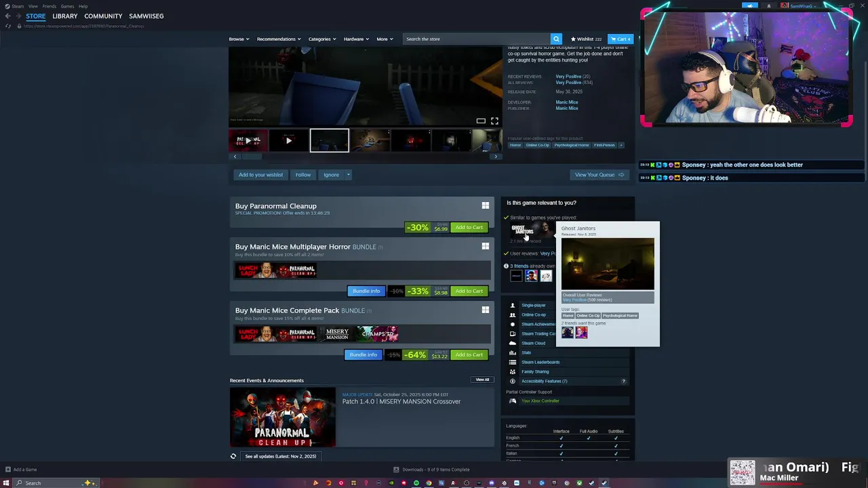This screenshot has width=868, height=488.
Task: Click the Steam Cloud icon
Action: click(513, 343)
